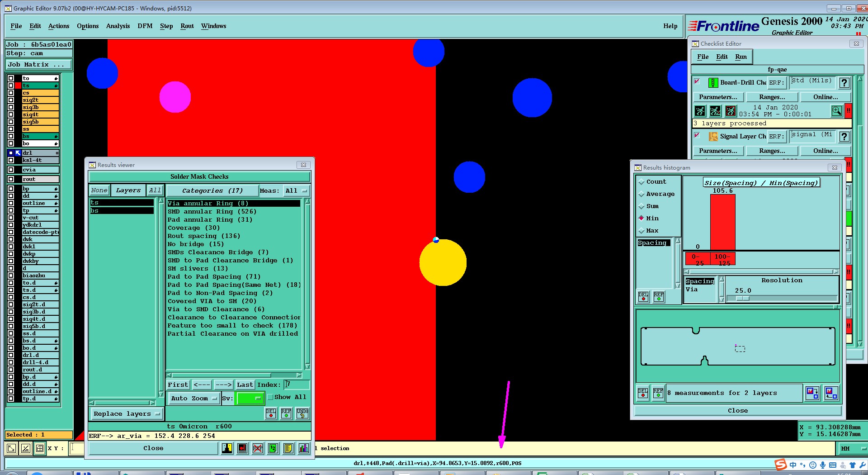The image size is (868, 475).
Task: Click the DEL icon beside measurements text in histogram
Action: [643, 393]
